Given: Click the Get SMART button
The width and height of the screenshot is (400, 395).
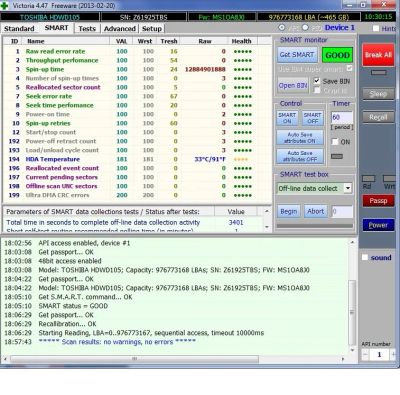Looking at the screenshot, I should point(297,55).
